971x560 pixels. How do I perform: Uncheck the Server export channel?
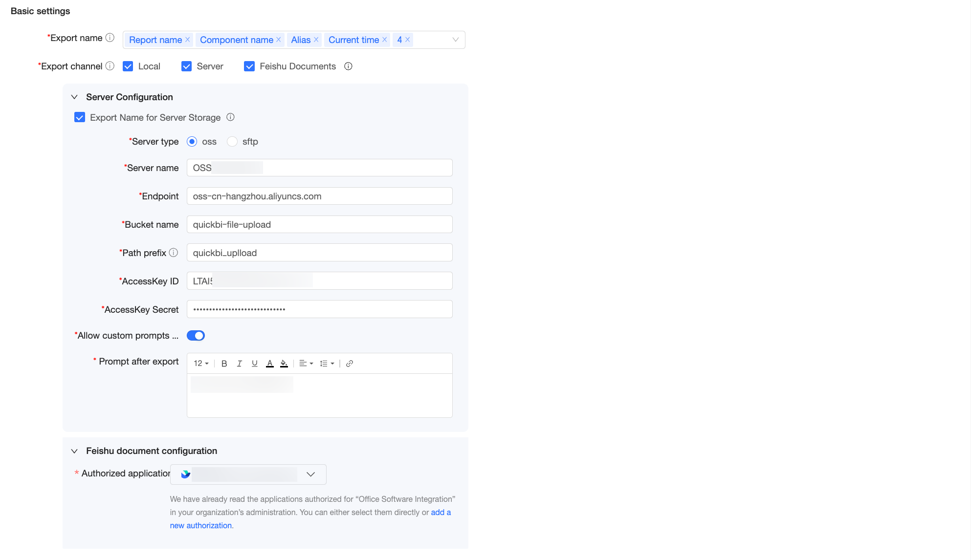186,66
